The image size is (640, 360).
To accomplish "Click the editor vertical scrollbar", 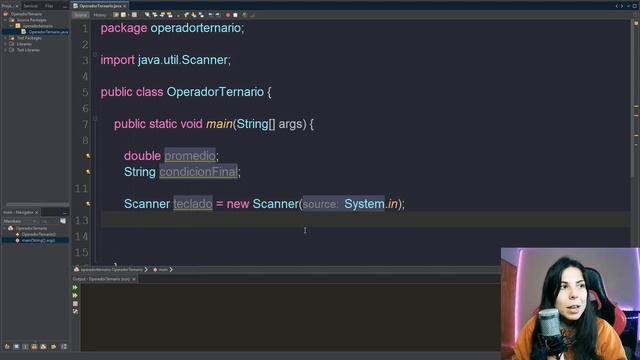I will click(x=633, y=98).
